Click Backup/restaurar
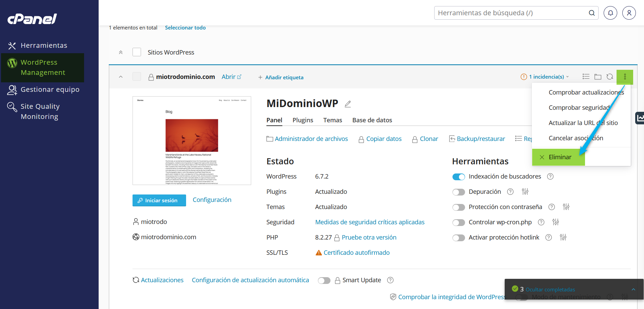 [x=477, y=139]
